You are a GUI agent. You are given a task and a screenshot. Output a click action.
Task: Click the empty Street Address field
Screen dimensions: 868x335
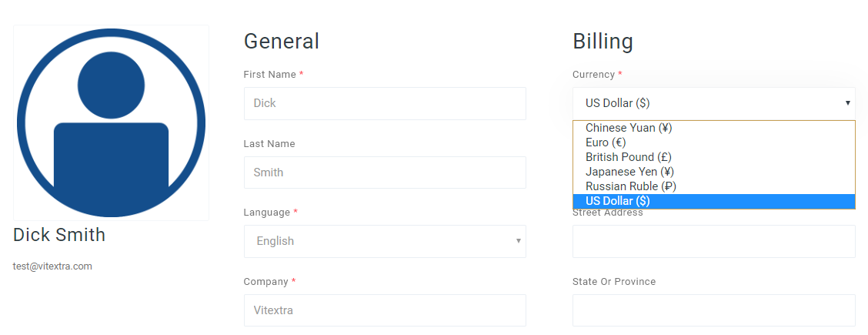(x=713, y=241)
